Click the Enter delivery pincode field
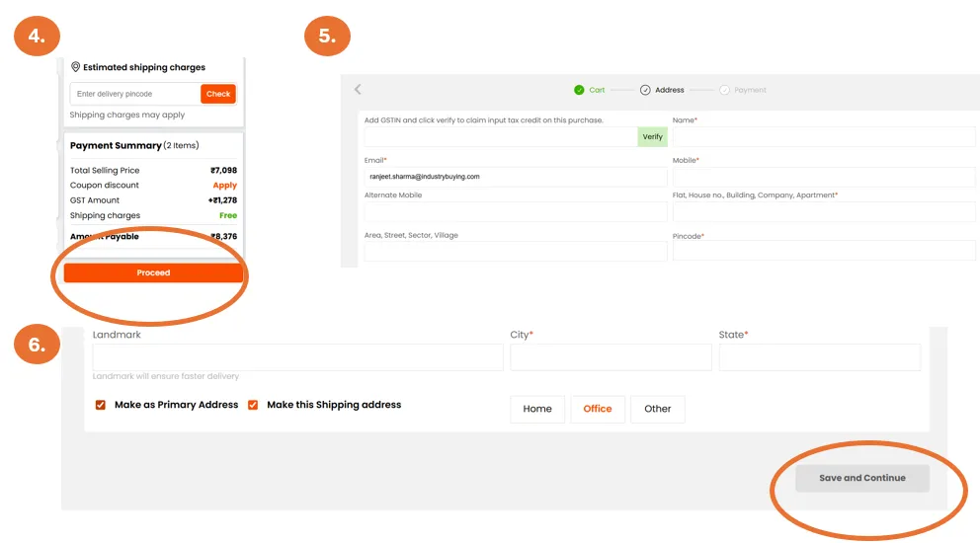 click(135, 94)
